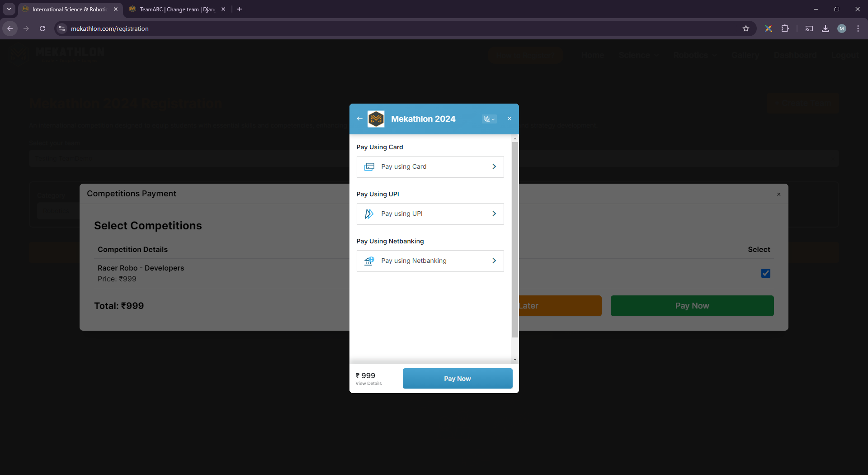Image resolution: width=868 pixels, height=475 pixels.
Task: Go back using the payment popup arrow
Action: [x=360, y=119]
